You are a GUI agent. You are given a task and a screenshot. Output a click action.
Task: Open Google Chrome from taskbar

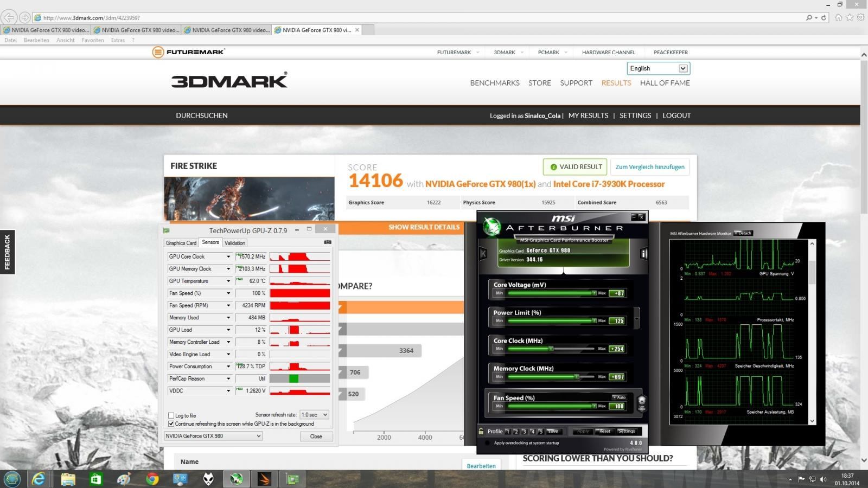point(152,479)
